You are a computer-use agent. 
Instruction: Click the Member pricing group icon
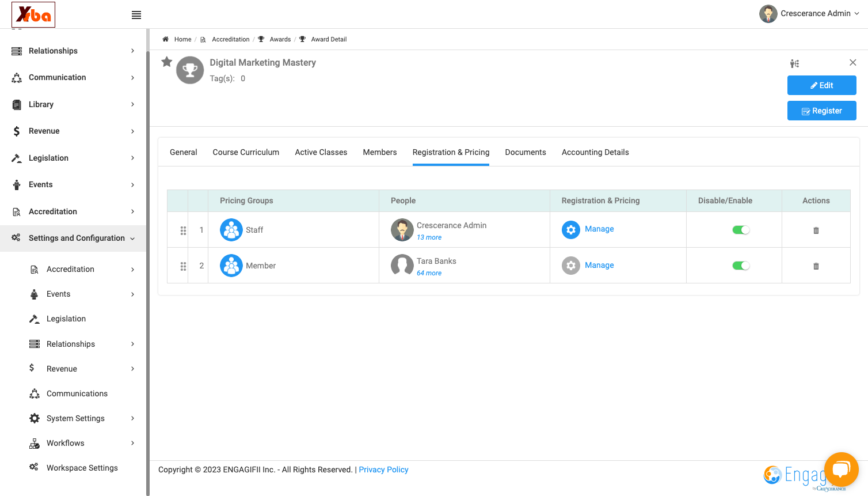[231, 266]
